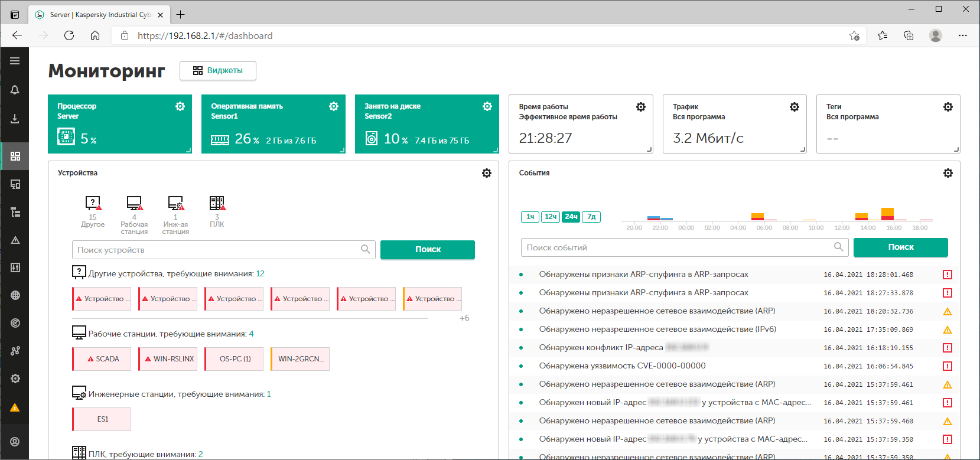Viewport: 980px width, 460px height.
Task: Click Поиск button for device search
Action: coord(428,250)
